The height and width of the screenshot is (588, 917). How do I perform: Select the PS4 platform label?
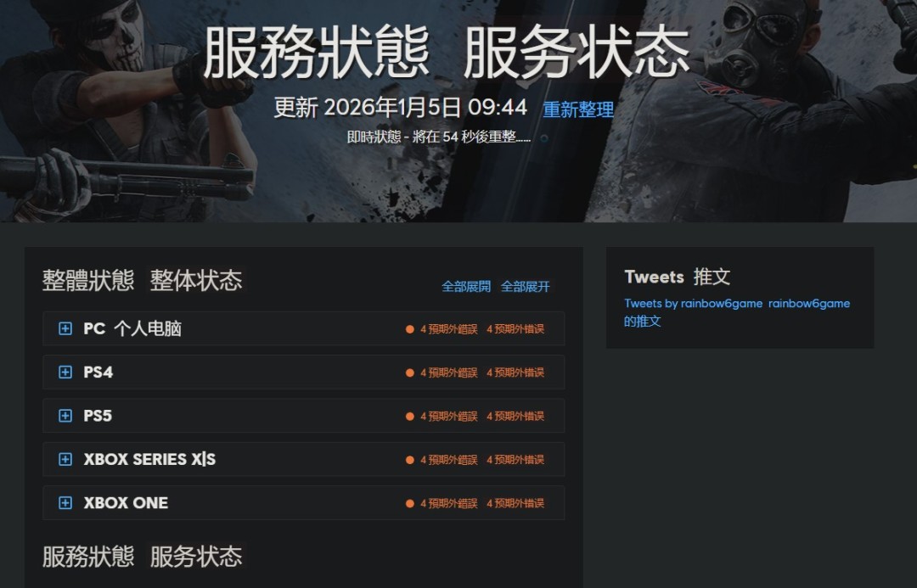pos(98,372)
